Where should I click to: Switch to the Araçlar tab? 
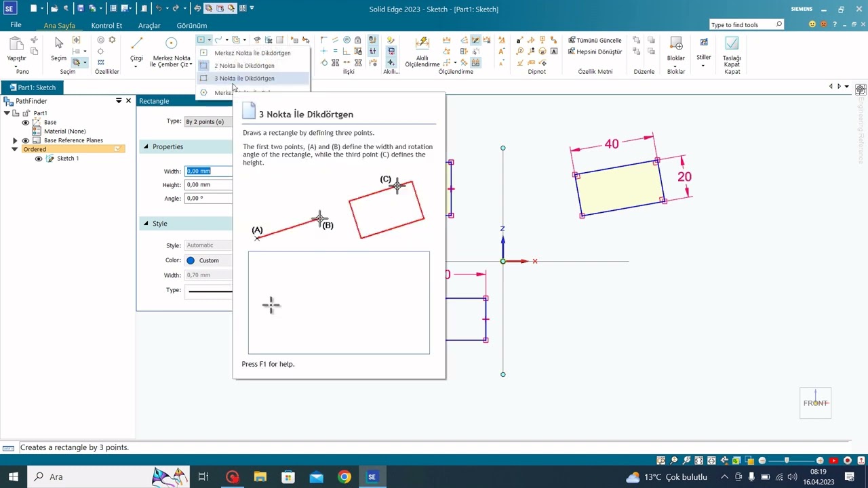(x=149, y=26)
